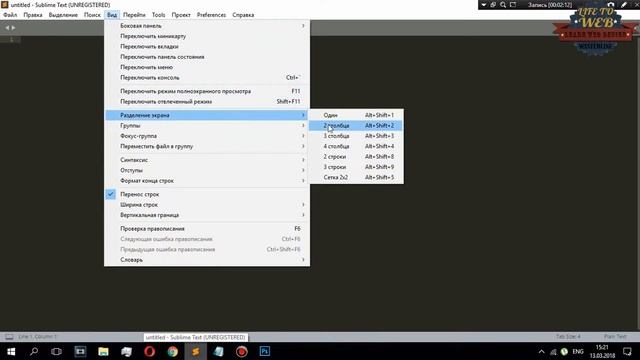This screenshot has height=360, width=640.
Task: Choose Переключить миникарту
Action: click(207, 36)
